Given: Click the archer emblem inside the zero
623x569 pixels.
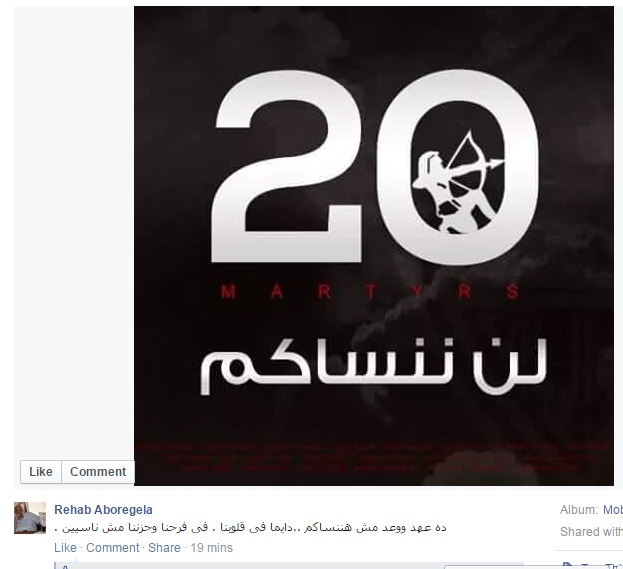Looking at the screenshot, I should pos(458,182).
